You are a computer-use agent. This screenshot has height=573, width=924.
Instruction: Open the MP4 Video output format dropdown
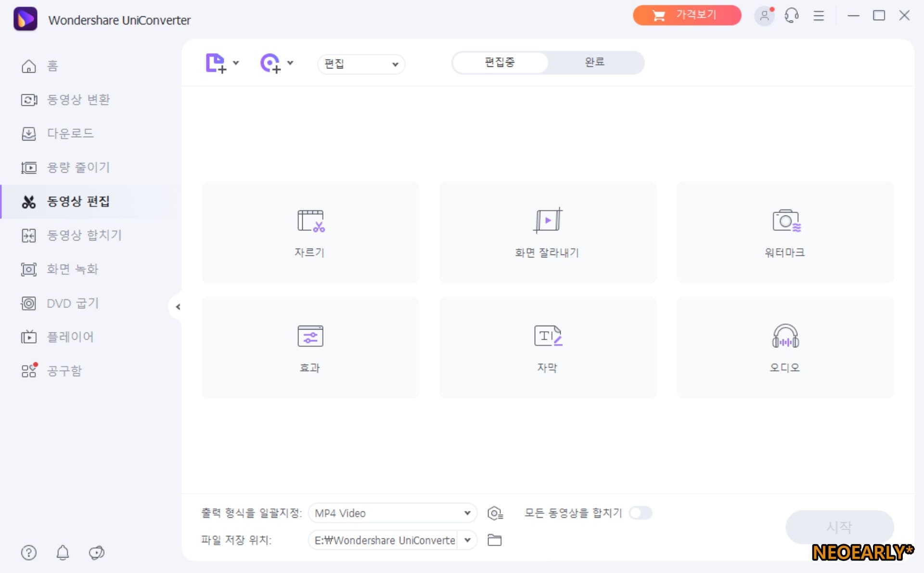point(392,513)
